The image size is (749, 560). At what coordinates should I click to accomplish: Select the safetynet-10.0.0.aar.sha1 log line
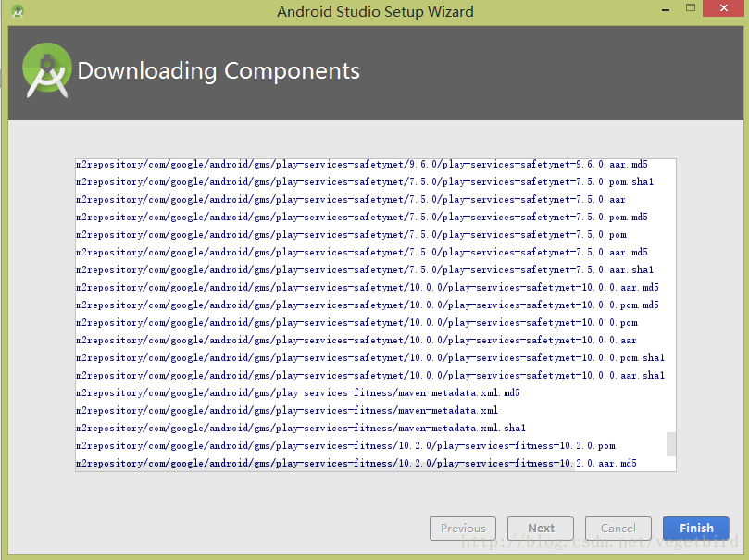(370, 375)
